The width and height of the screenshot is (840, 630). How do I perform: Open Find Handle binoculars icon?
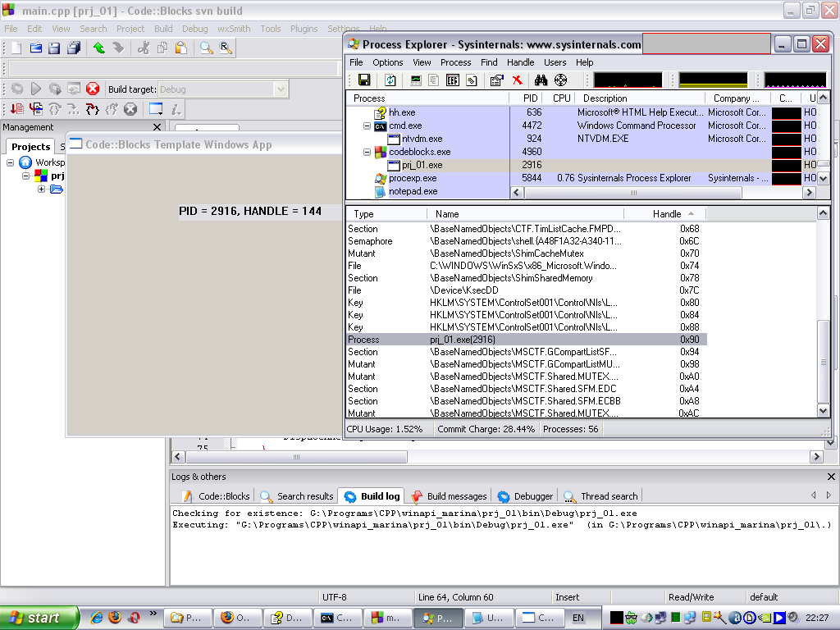pos(541,80)
